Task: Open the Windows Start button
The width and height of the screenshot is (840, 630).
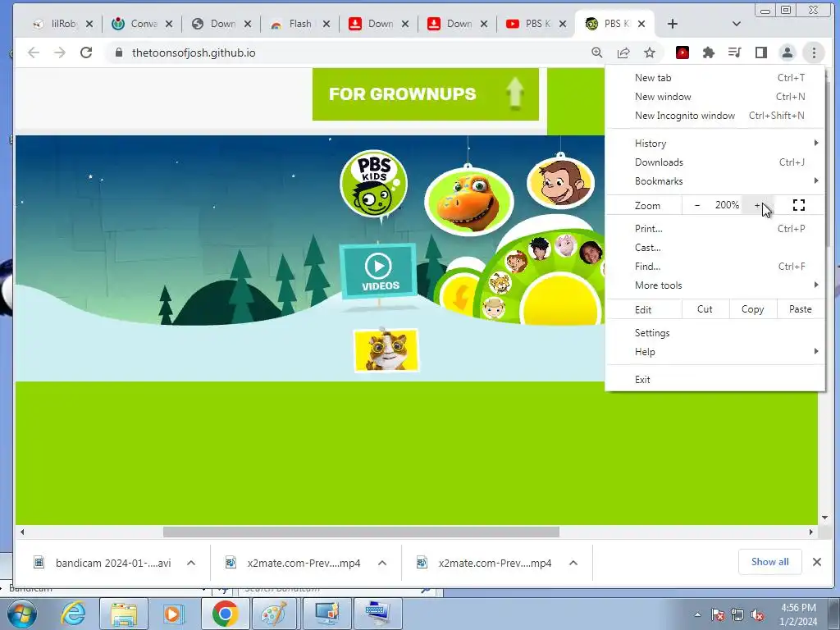Action: tap(22, 614)
